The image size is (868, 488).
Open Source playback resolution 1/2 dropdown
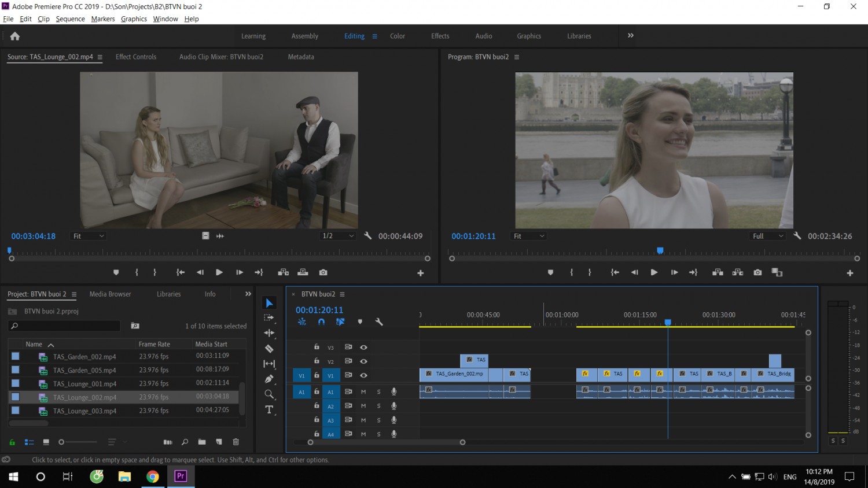[x=338, y=236]
